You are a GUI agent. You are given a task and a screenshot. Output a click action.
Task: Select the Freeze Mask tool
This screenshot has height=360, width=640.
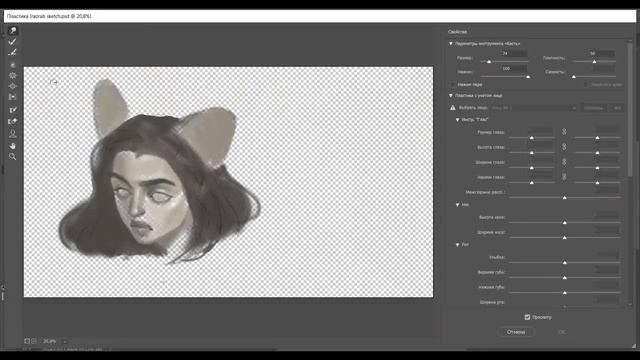[x=13, y=110]
